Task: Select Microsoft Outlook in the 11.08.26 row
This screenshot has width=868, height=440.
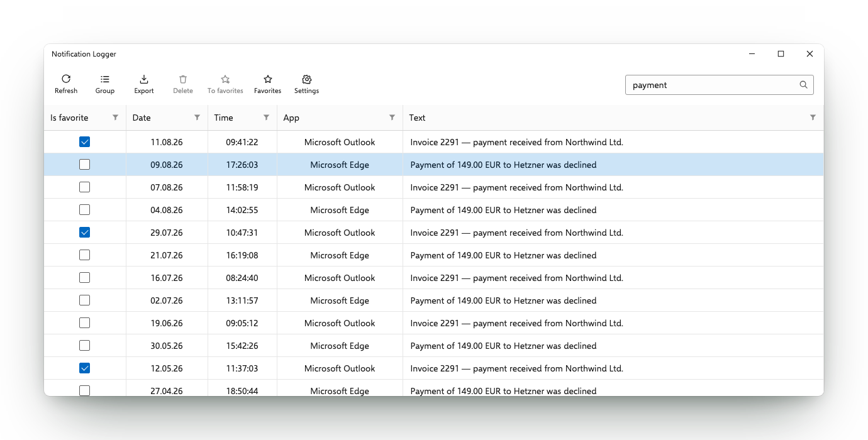Action: pyautogui.click(x=340, y=142)
